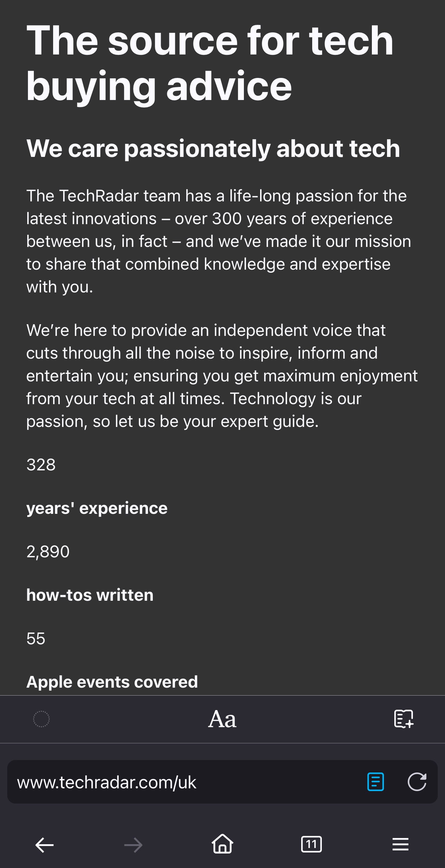Image resolution: width=445 pixels, height=868 pixels.
Task: Tap the "years' experience" label
Action: point(97,508)
